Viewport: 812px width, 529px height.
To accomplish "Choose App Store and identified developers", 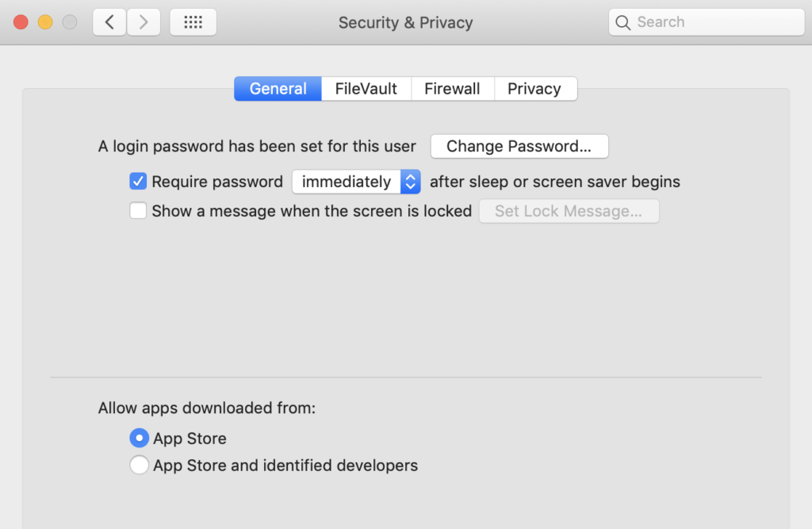I will point(139,466).
